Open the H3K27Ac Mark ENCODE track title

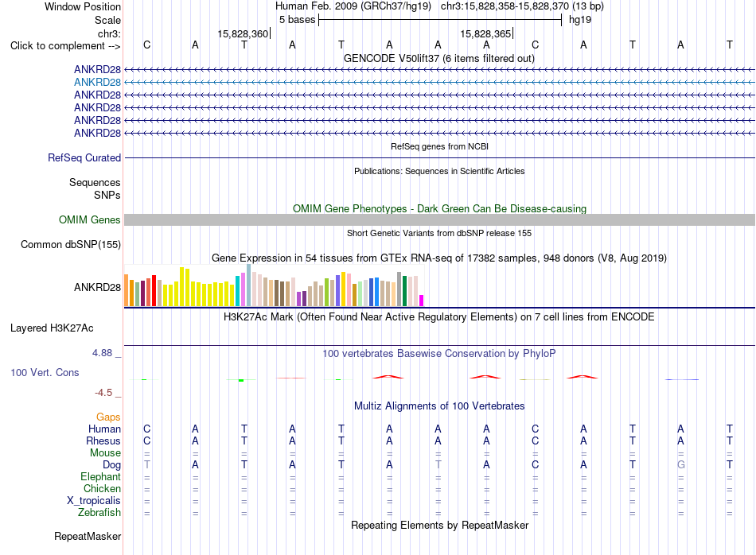[438, 317]
